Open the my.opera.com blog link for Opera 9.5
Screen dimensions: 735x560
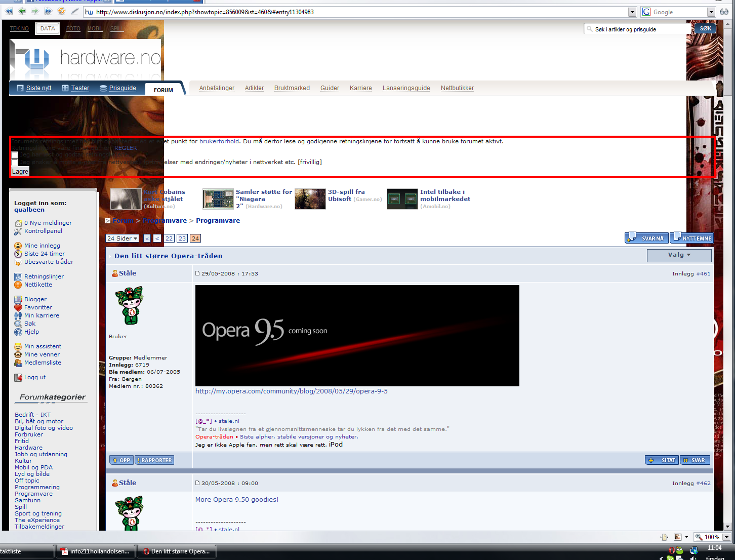[x=292, y=391]
